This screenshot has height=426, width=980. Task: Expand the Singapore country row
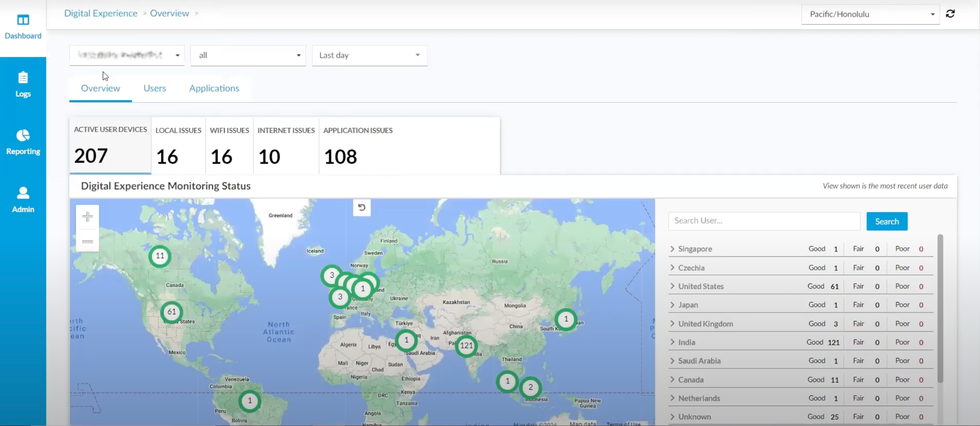pos(672,249)
